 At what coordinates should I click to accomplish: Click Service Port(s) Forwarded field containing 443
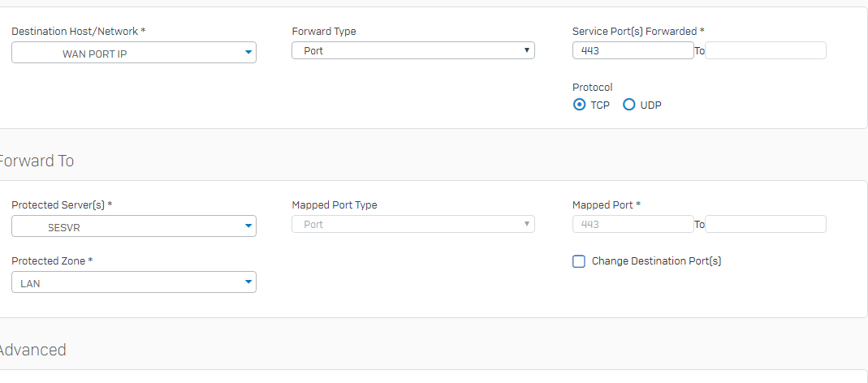pos(633,50)
